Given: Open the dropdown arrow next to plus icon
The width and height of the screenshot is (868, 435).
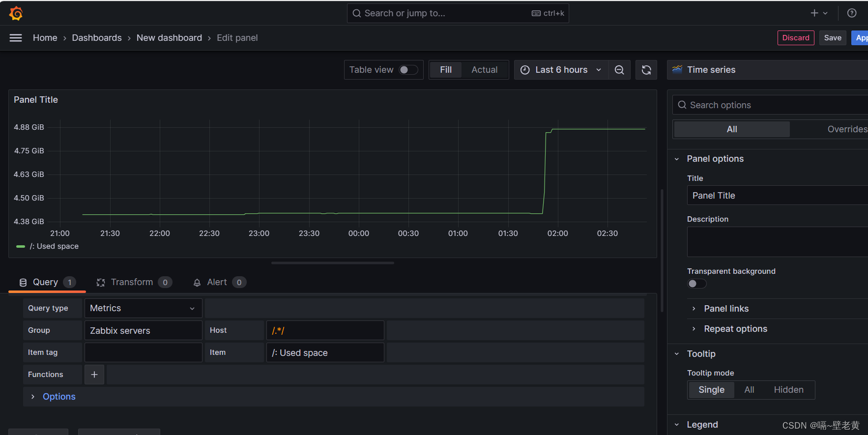Looking at the screenshot, I should click(x=825, y=13).
